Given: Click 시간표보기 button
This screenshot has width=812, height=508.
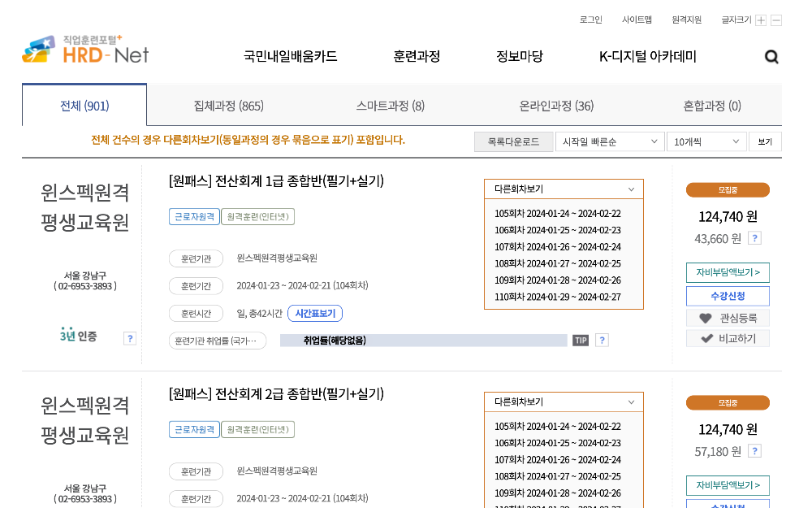Looking at the screenshot, I should point(315,313).
